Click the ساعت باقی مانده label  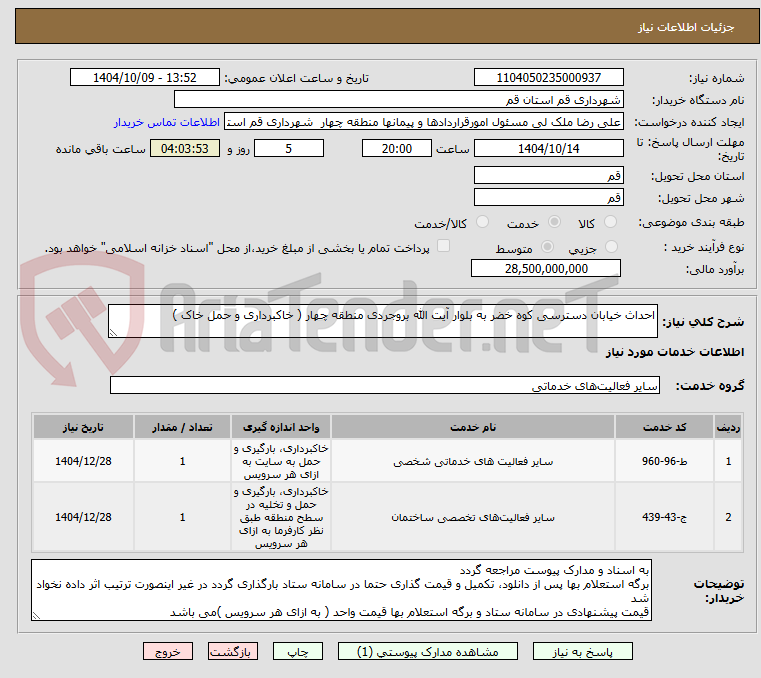[x=100, y=149]
